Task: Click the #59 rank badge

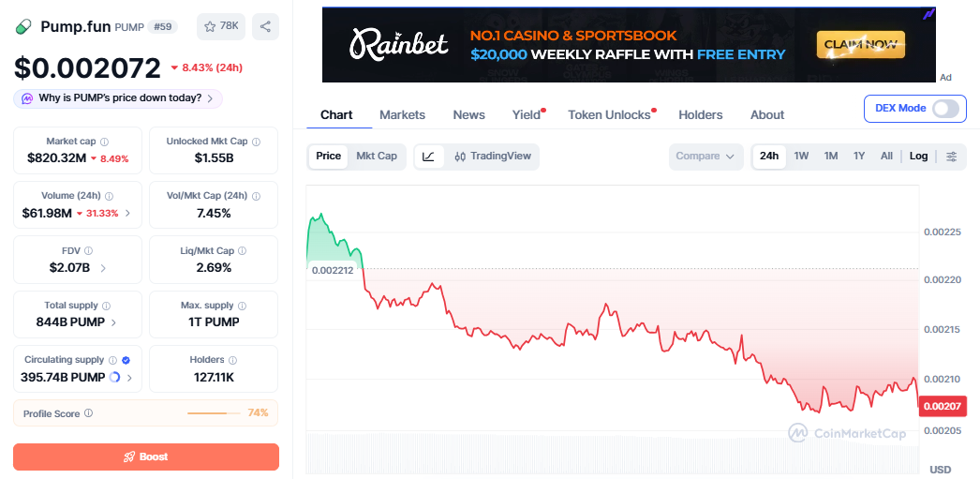Action: coord(162,27)
